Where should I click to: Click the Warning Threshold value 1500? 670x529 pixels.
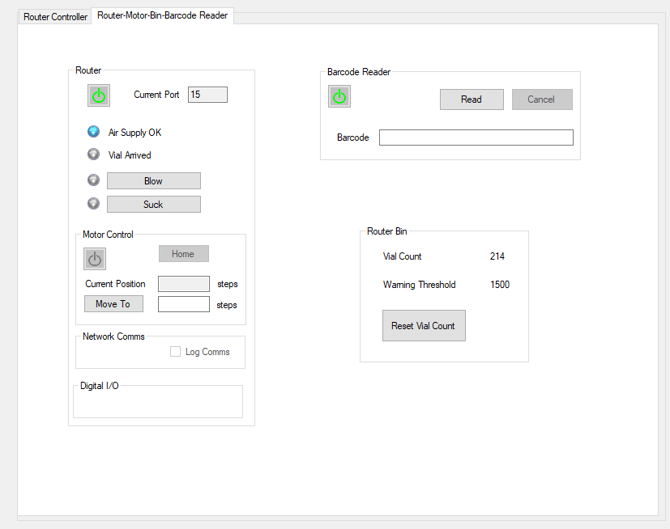coord(500,285)
